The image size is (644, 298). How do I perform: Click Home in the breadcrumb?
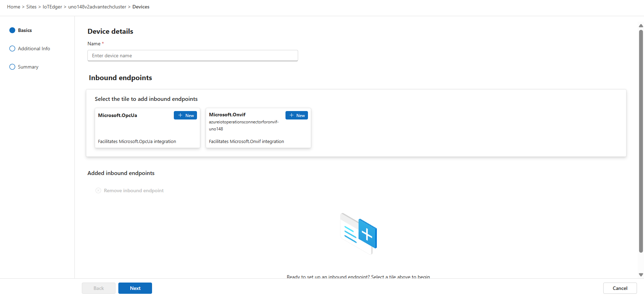(14, 7)
